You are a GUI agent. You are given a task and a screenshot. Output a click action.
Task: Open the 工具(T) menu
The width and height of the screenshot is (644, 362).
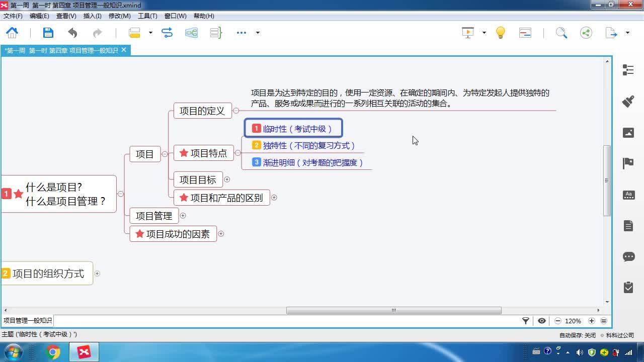point(147,16)
